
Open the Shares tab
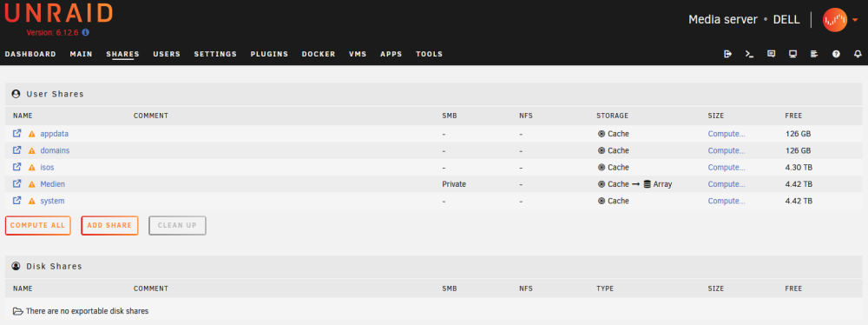(x=123, y=54)
